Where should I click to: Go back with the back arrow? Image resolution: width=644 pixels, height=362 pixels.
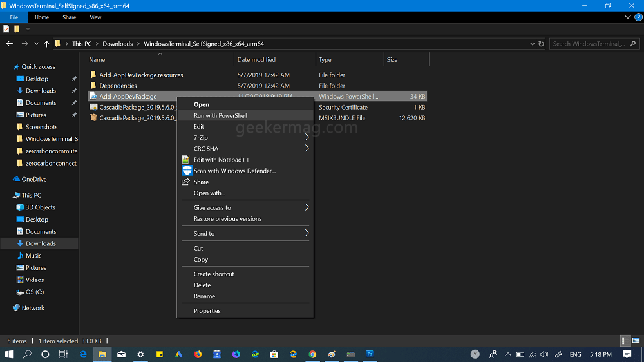[10, 44]
